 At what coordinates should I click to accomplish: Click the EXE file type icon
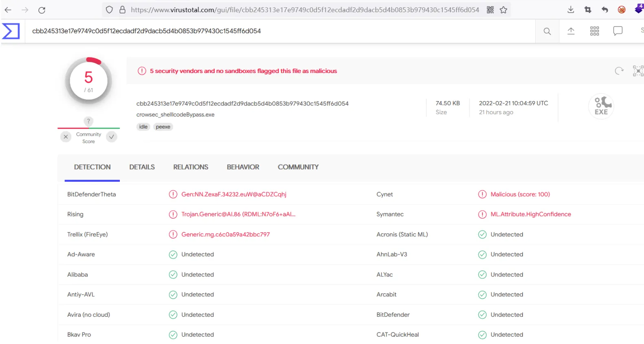[601, 106]
